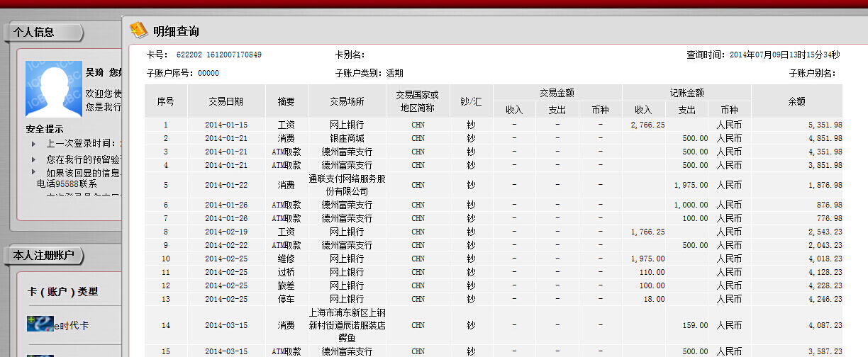The width and height of the screenshot is (868, 357).
Task: Click the balance 876.98
Action: tap(829, 205)
